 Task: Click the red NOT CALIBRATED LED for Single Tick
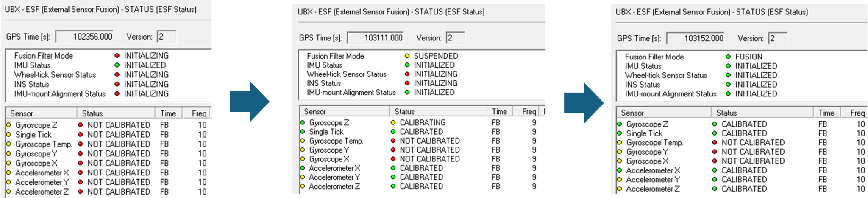pos(81,134)
